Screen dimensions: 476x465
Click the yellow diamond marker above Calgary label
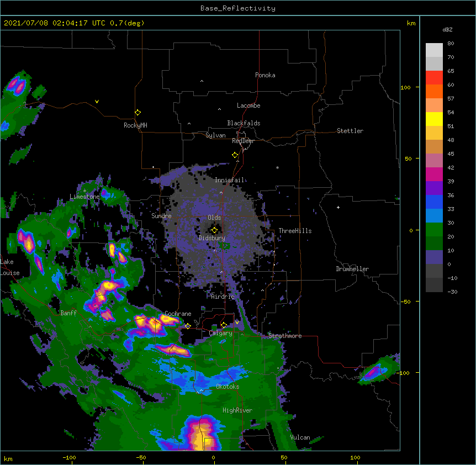[x=224, y=325]
